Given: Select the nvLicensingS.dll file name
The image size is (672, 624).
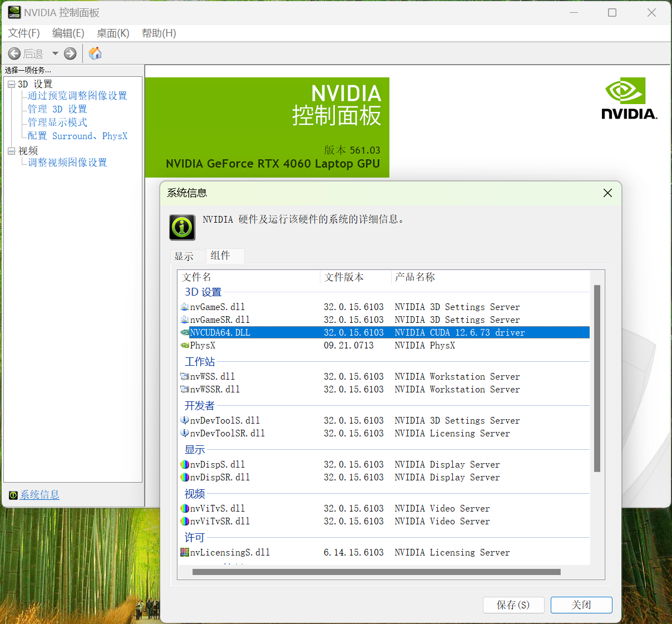Looking at the screenshot, I should pyautogui.click(x=230, y=552).
